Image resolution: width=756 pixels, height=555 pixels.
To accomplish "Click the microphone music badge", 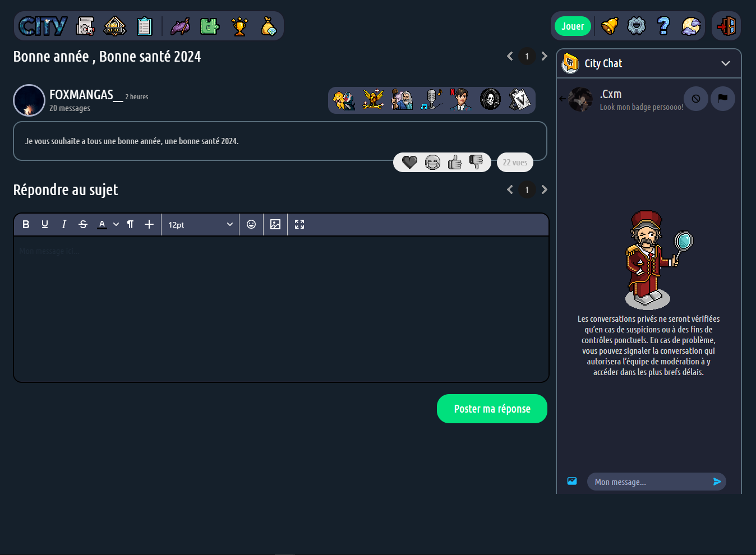I will pos(431,100).
